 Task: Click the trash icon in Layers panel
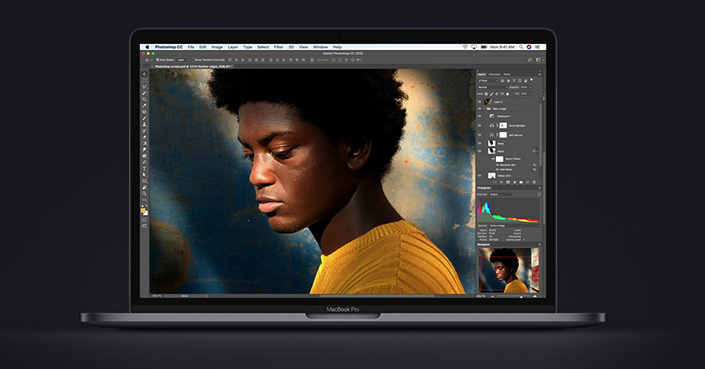coord(534,182)
